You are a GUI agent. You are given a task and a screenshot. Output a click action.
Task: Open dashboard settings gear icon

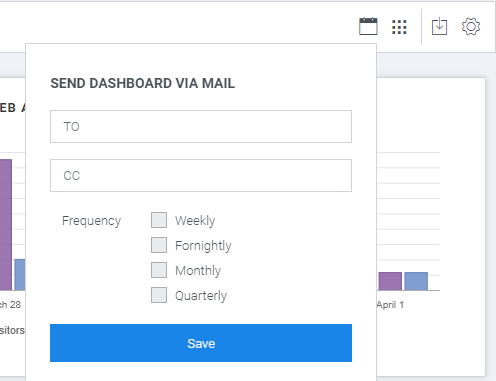click(x=471, y=27)
